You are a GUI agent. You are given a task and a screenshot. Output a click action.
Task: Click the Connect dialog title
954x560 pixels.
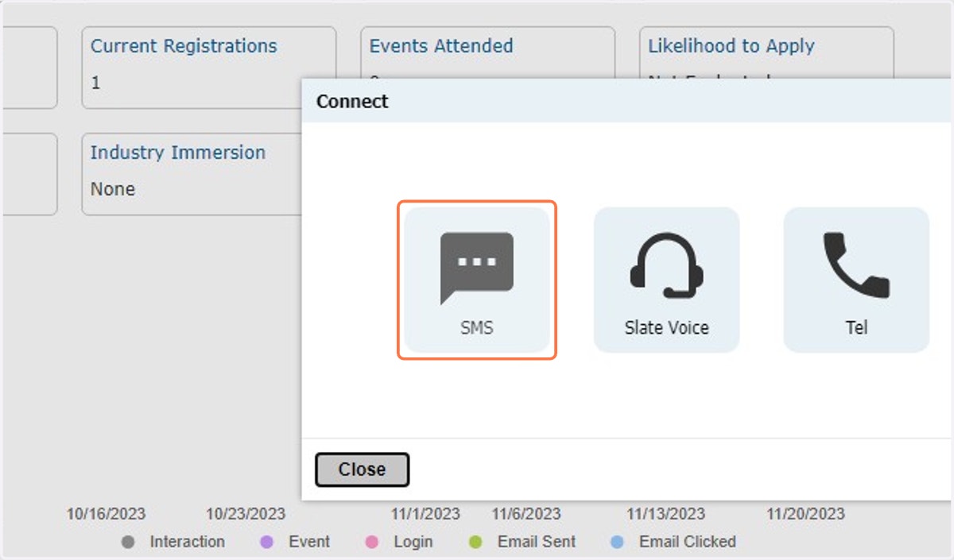click(352, 102)
